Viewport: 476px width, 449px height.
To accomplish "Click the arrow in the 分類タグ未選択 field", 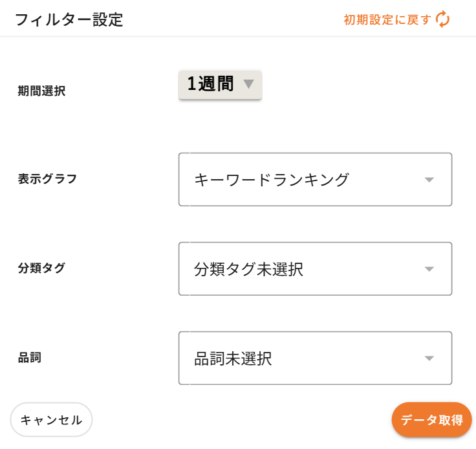I will 429,269.
